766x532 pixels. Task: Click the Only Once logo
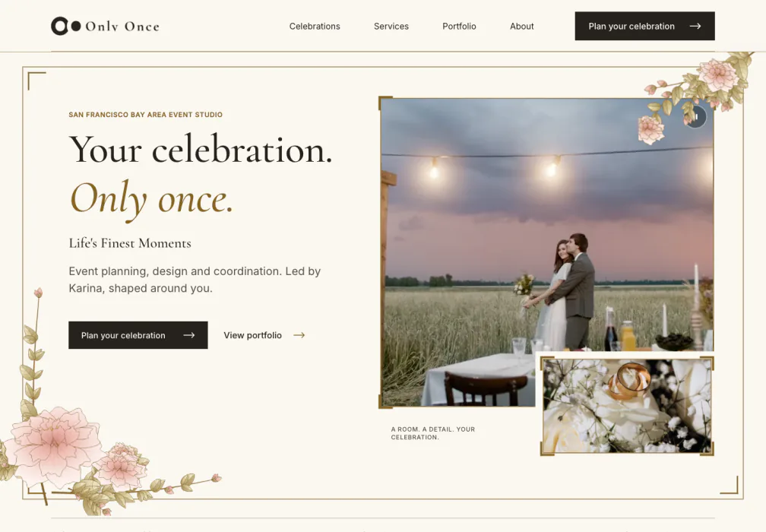pyautogui.click(x=105, y=26)
